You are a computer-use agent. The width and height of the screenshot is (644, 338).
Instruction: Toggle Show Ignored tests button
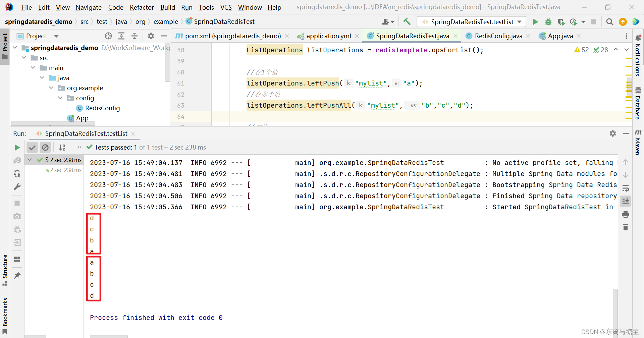pos(45,148)
